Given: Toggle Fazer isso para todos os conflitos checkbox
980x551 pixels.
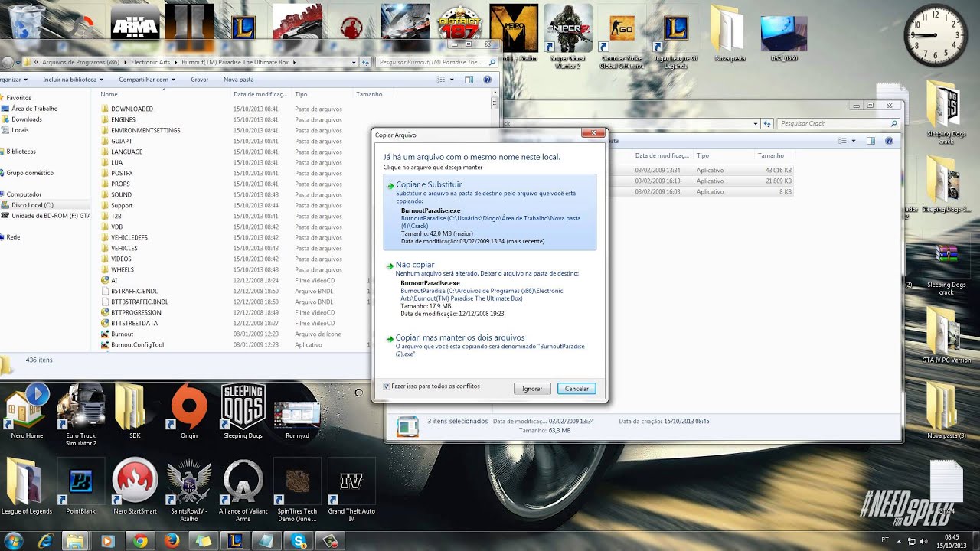Looking at the screenshot, I should click(387, 386).
